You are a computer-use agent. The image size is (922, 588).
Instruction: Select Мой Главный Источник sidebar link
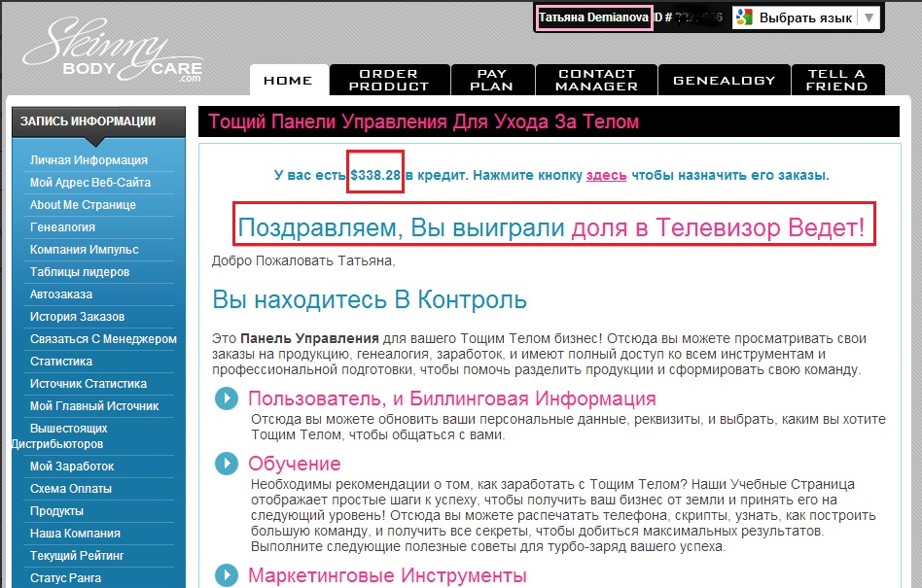point(94,405)
